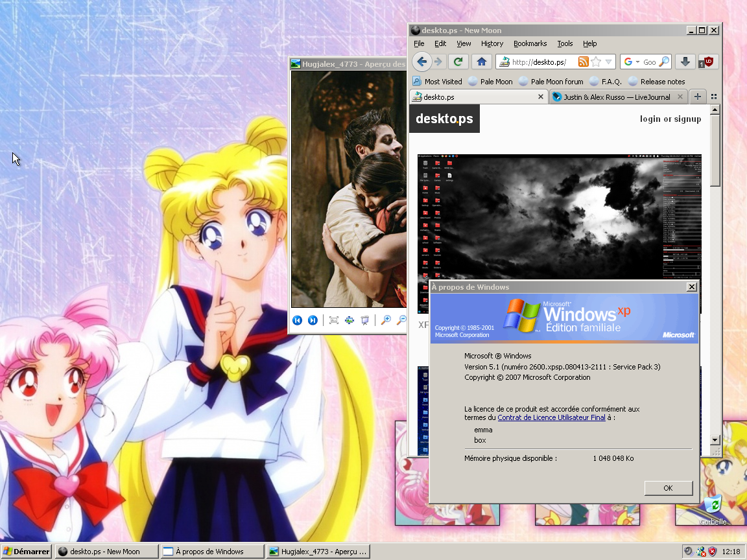This screenshot has width=747, height=560.
Task: Click the uBlock Origin shield icon
Action: click(x=707, y=62)
